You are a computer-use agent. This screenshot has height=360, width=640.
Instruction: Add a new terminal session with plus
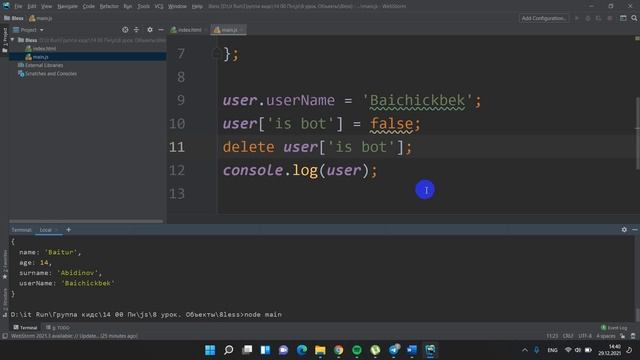click(x=69, y=230)
